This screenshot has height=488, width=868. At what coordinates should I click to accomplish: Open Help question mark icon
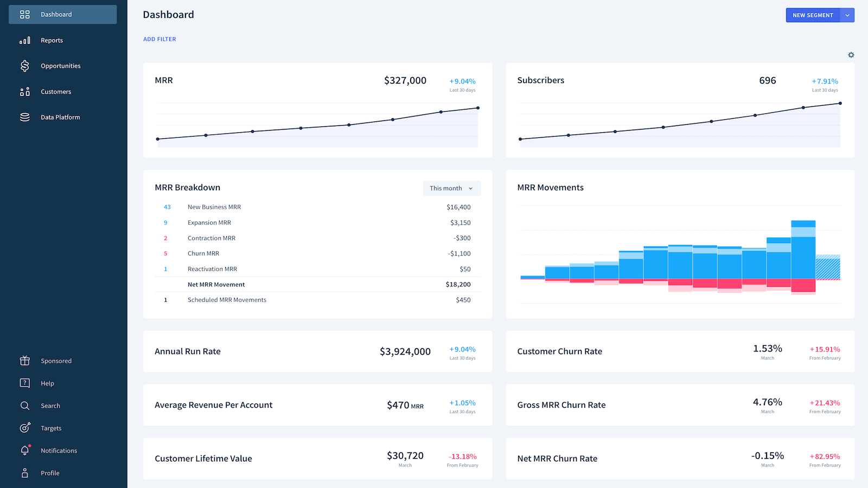[25, 383]
